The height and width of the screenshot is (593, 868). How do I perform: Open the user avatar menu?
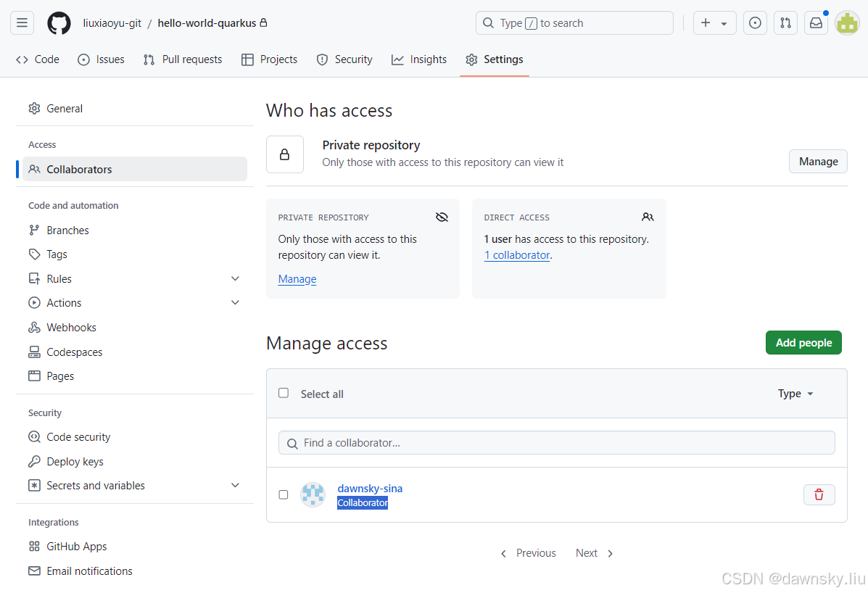[847, 22]
